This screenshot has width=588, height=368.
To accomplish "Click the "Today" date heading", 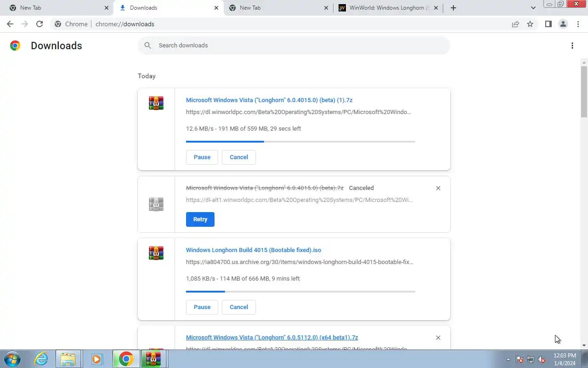I will (x=147, y=76).
